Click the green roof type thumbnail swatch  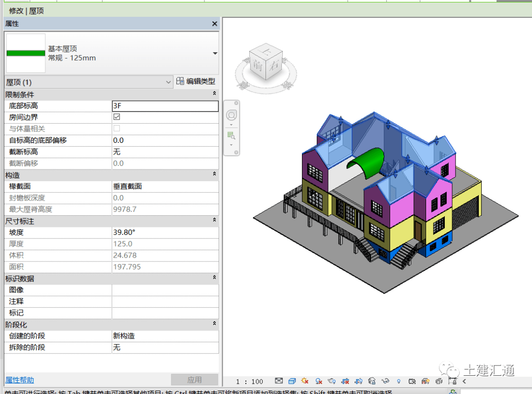point(25,52)
